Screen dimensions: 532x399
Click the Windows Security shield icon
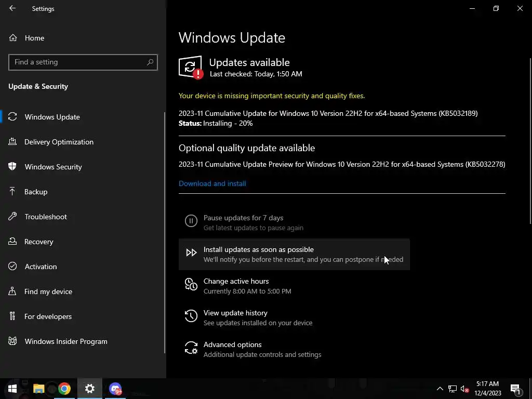12,167
